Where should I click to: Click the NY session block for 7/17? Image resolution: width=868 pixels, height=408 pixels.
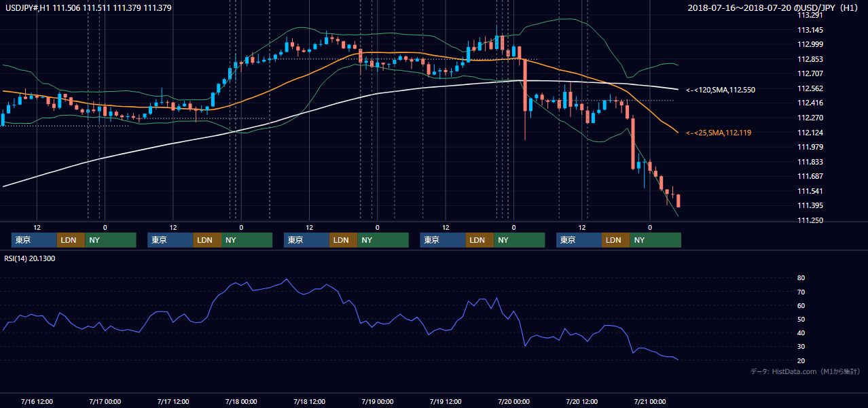(x=247, y=240)
